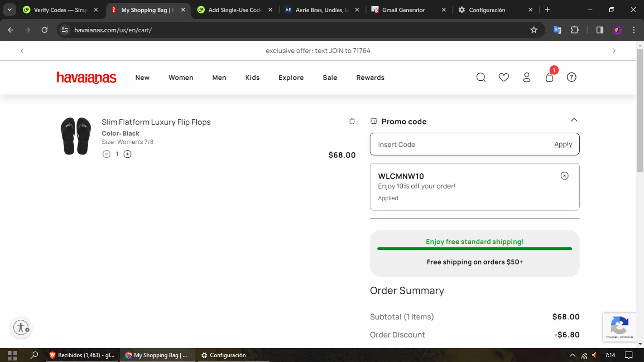This screenshot has height=362, width=644.
Task: Open the Rewards menu
Action: click(x=370, y=78)
